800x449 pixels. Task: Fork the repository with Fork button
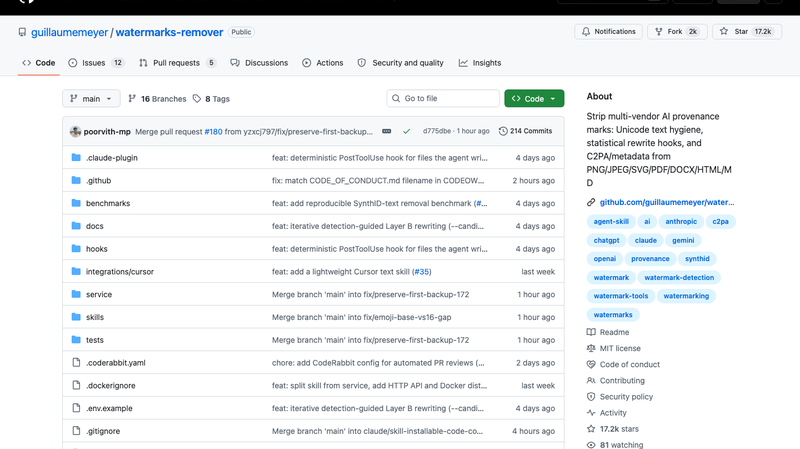click(x=677, y=32)
